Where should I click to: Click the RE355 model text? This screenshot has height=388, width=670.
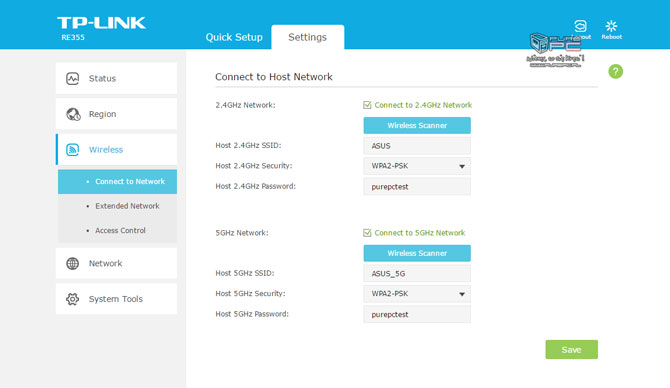click(x=73, y=38)
